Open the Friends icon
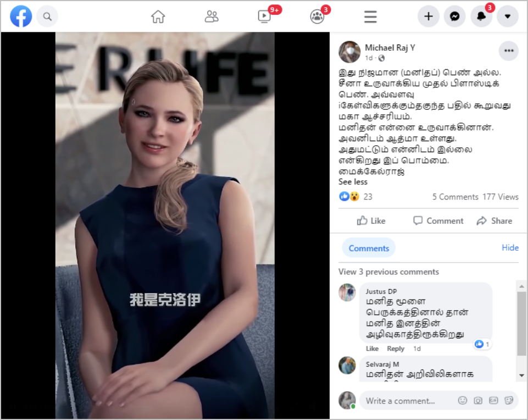The height and width of the screenshot is (420, 528). [212, 16]
